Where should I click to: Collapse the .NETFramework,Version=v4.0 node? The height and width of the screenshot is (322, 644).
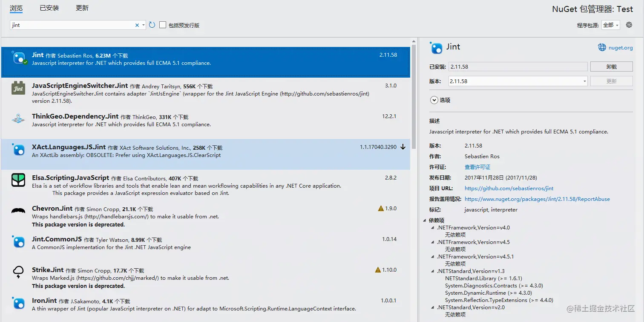pyautogui.click(x=433, y=228)
